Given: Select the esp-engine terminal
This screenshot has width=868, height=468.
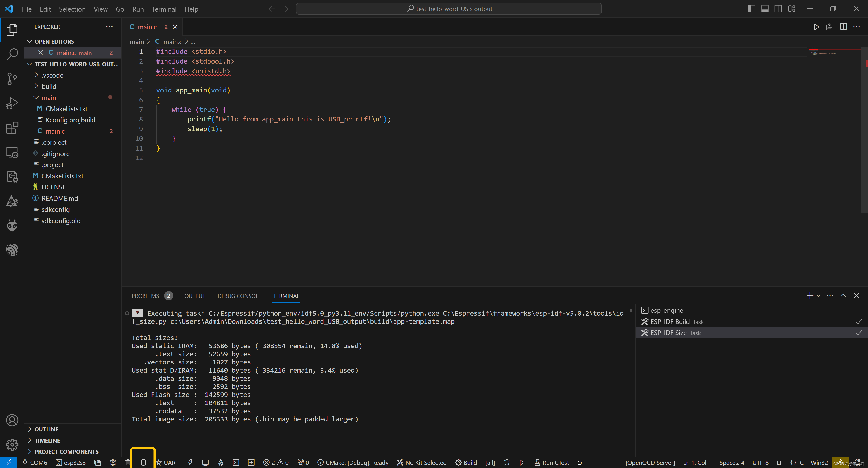Looking at the screenshot, I should (751, 310).
